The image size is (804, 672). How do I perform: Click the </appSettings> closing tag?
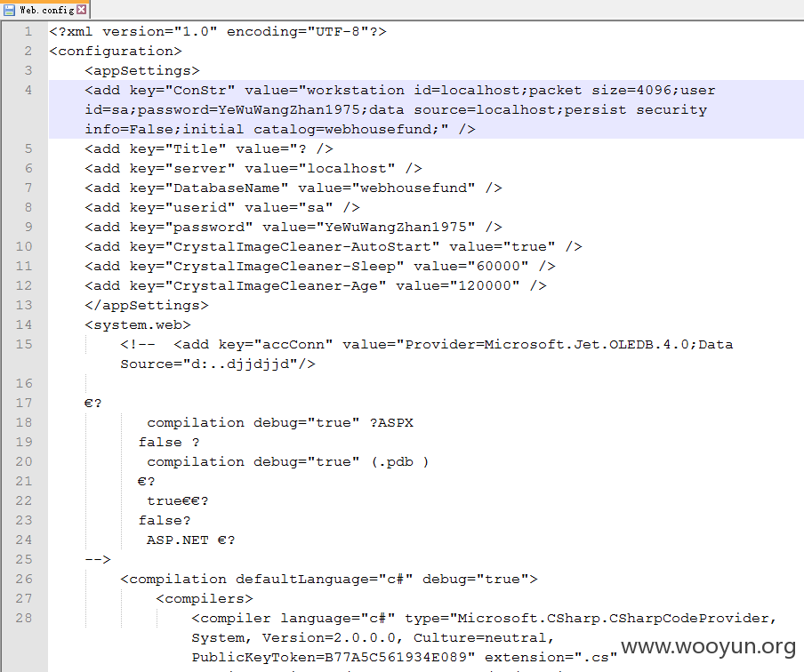pyautogui.click(x=147, y=306)
